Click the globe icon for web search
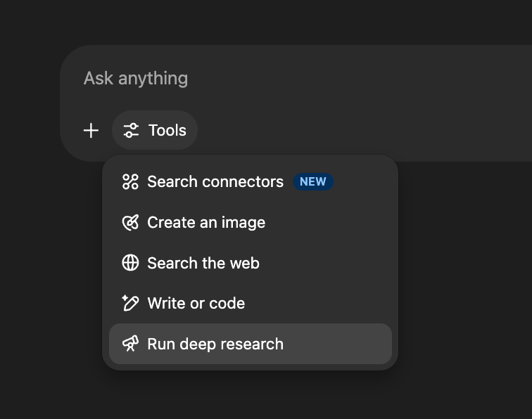532x419 pixels. [x=130, y=263]
